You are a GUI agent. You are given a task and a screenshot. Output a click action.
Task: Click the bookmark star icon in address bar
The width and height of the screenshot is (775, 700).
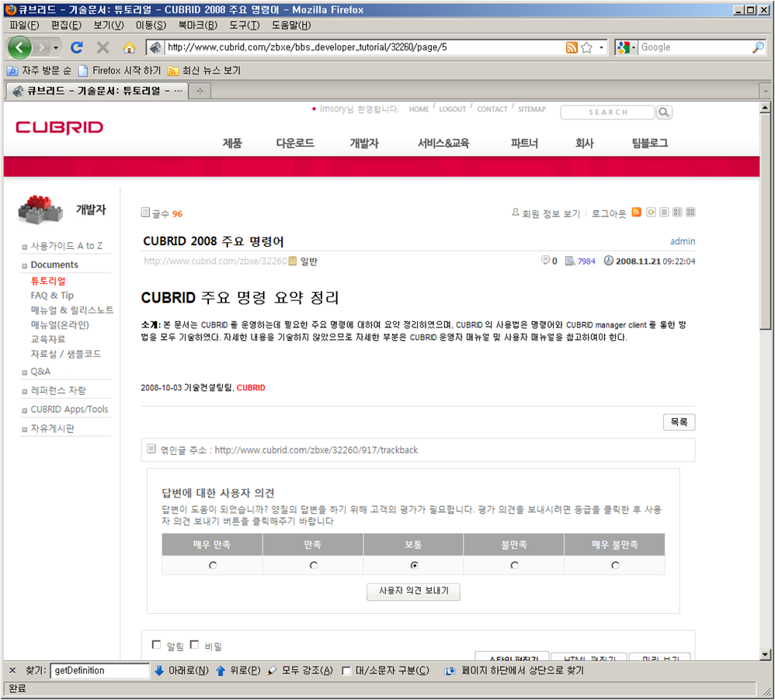pyautogui.click(x=586, y=47)
